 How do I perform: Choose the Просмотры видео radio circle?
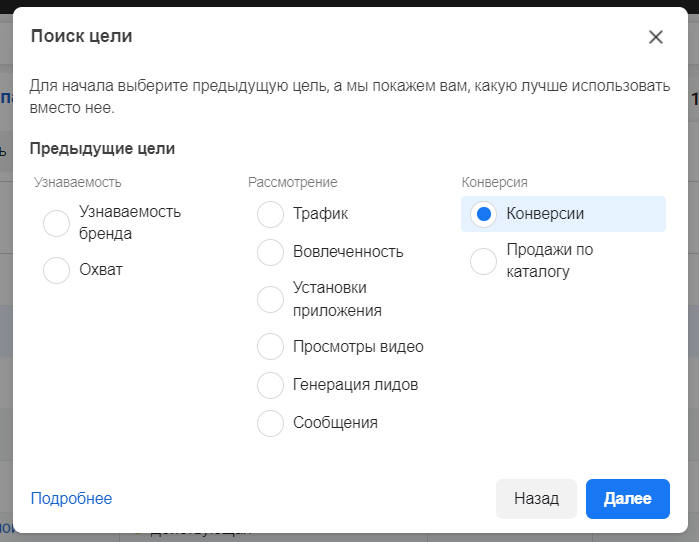click(271, 347)
